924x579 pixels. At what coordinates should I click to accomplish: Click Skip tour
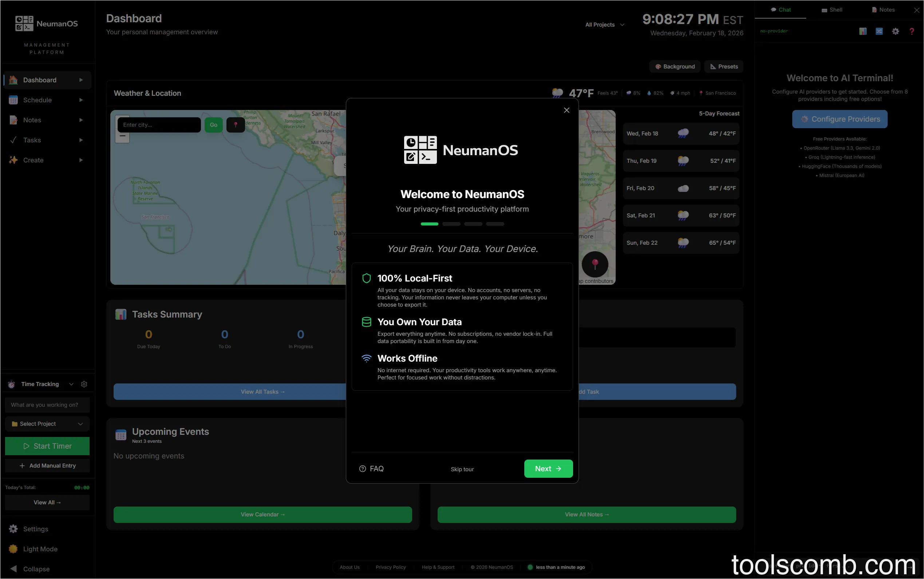coord(462,469)
